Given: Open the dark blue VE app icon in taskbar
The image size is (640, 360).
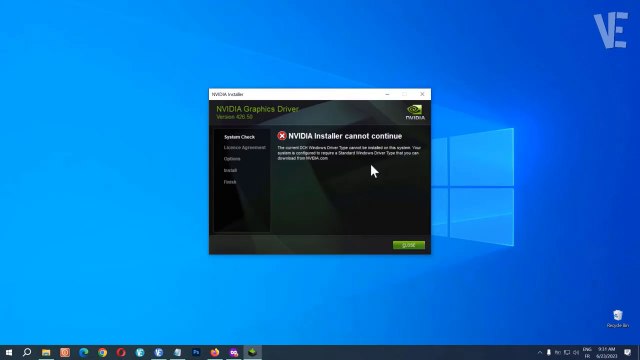Looking at the screenshot, I should (x=159, y=352).
